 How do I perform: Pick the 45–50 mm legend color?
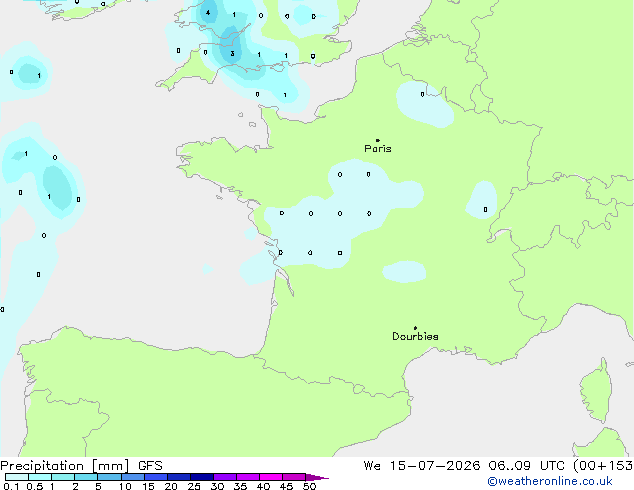(294, 477)
